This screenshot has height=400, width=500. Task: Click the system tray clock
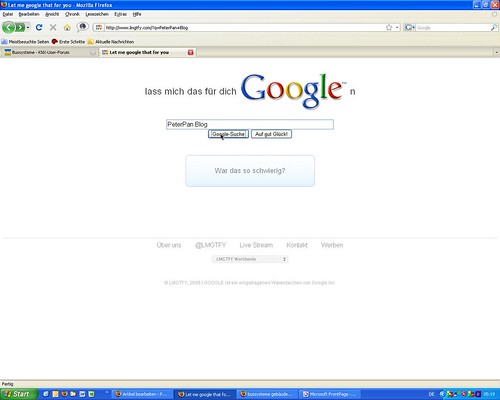tap(489, 394)
